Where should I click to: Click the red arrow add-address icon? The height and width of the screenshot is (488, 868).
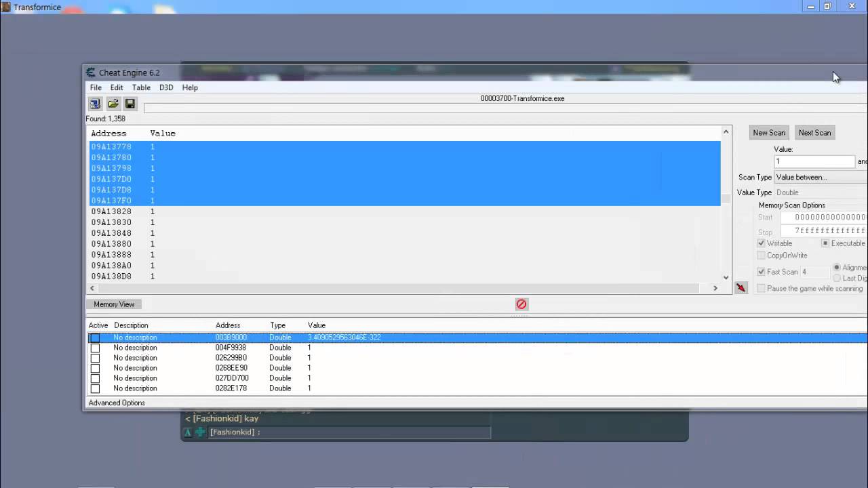741,288
